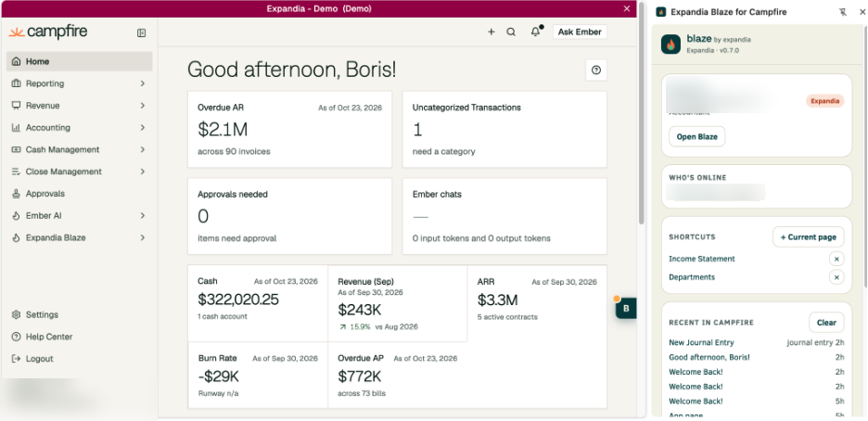Click the Expandia Blaze panel title icon

660,12
